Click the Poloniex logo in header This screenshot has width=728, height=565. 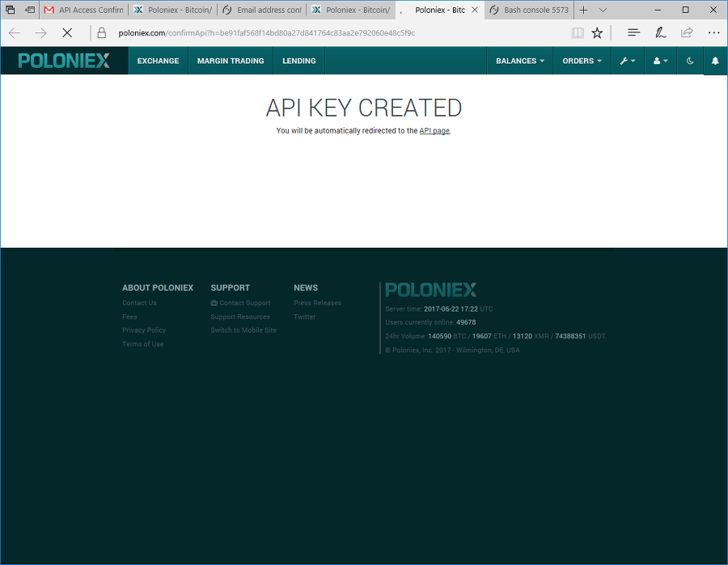point(64,61)
